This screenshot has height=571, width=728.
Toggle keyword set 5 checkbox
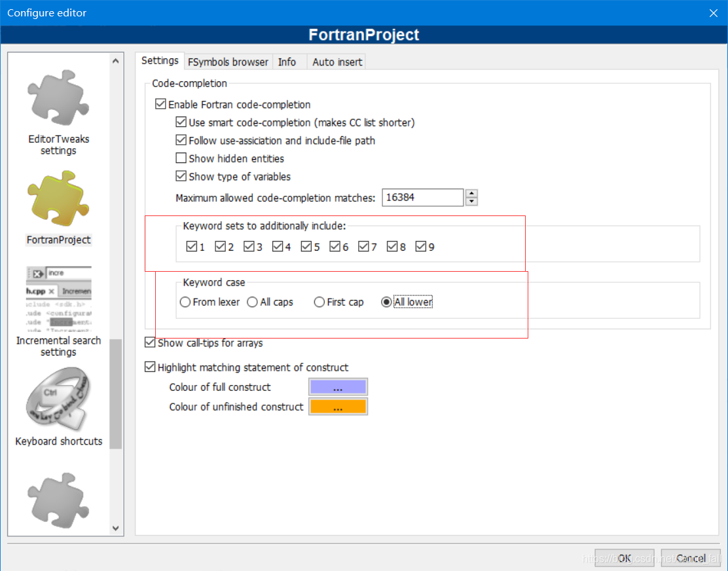[x=306, y=247]
